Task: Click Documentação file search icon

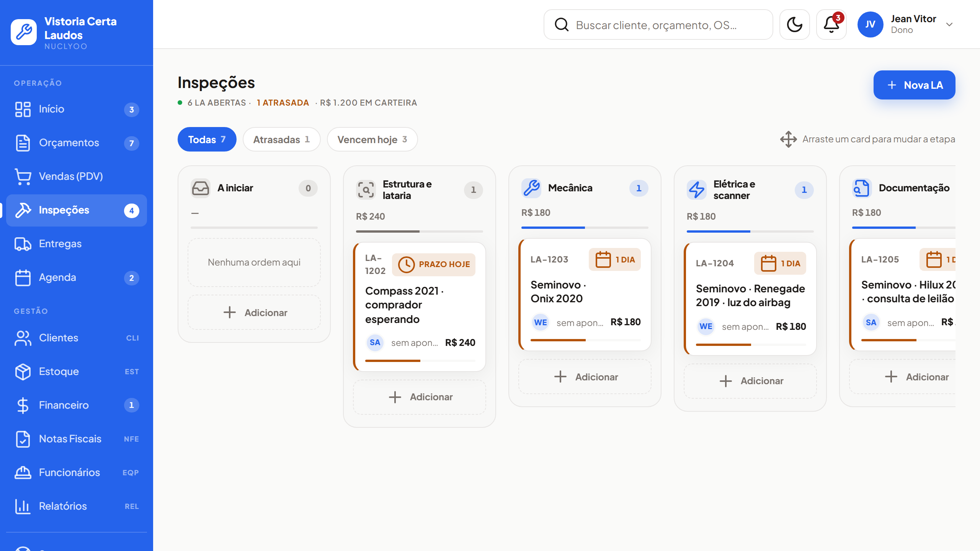Action: coord(862,188)
